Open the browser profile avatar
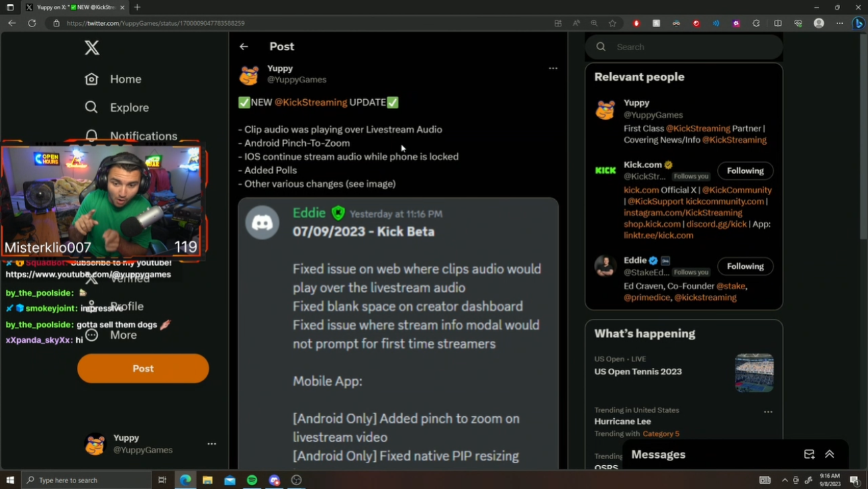This screenshot has width=868, height=489. 819,23
